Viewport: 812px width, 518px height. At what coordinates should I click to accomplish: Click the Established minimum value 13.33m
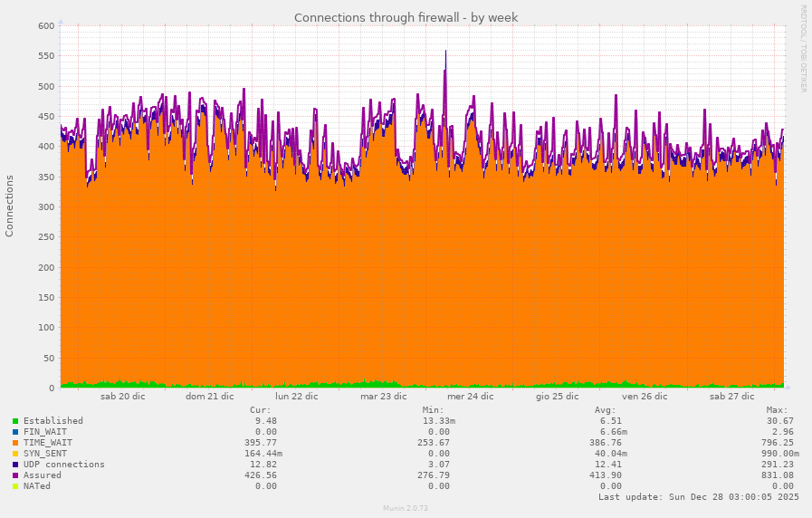pos(439,420)
